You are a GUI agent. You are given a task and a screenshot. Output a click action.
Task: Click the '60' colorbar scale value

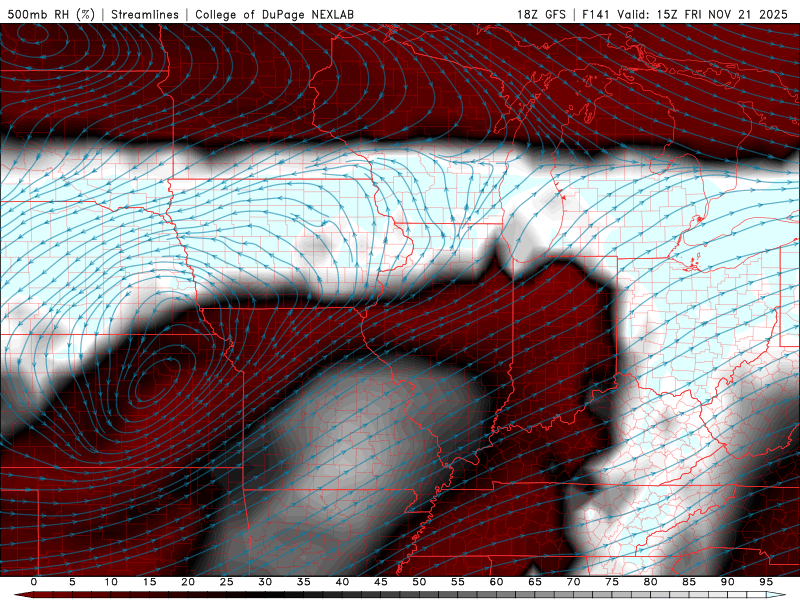[496, 582]
